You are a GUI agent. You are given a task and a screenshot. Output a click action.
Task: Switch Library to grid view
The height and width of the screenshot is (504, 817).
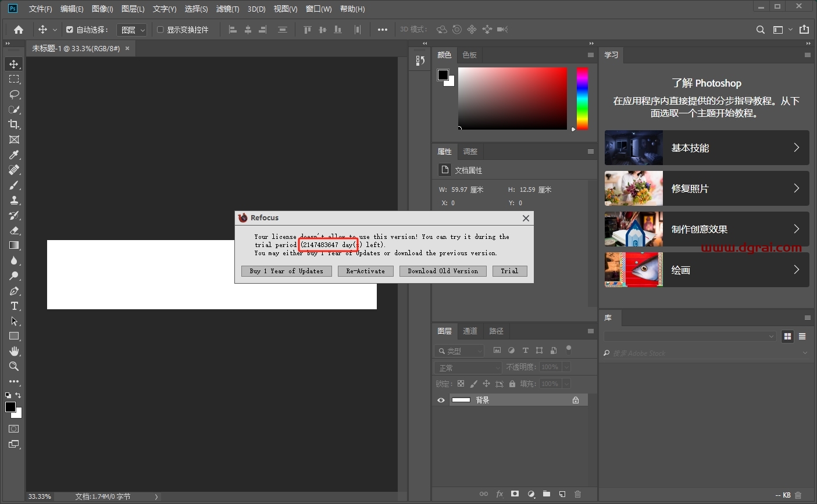point(788,336)
